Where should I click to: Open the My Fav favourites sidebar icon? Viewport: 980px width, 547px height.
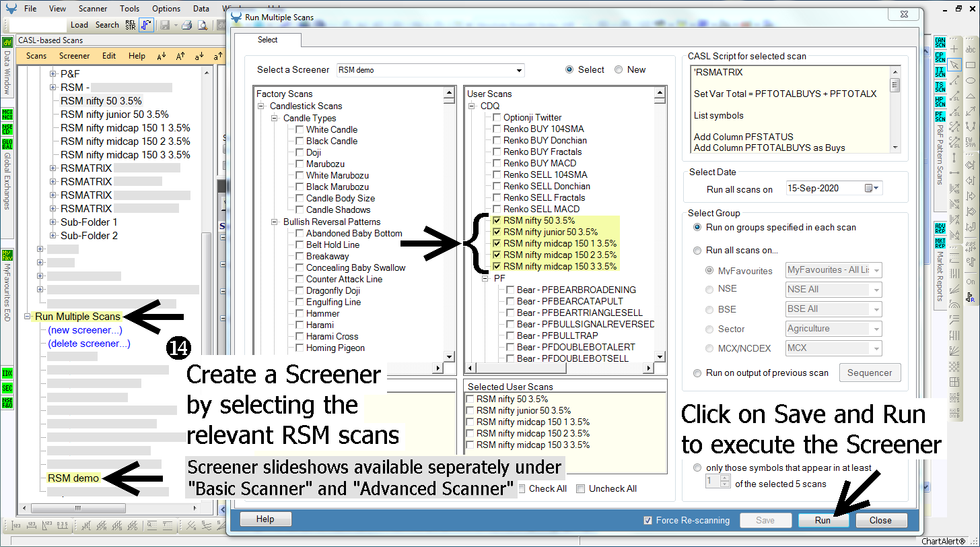[7, 255]
